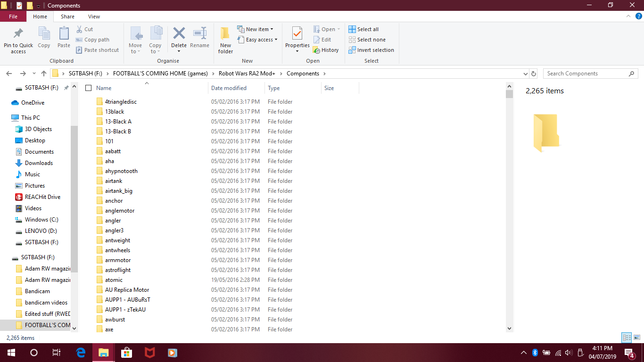Refresh the Components folder view
This screenshot has width=644, height=362.
pos(534,74)
